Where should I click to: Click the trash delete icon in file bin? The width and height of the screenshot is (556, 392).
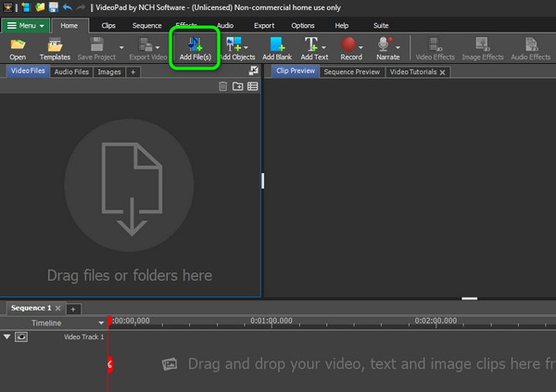point(222,86)
